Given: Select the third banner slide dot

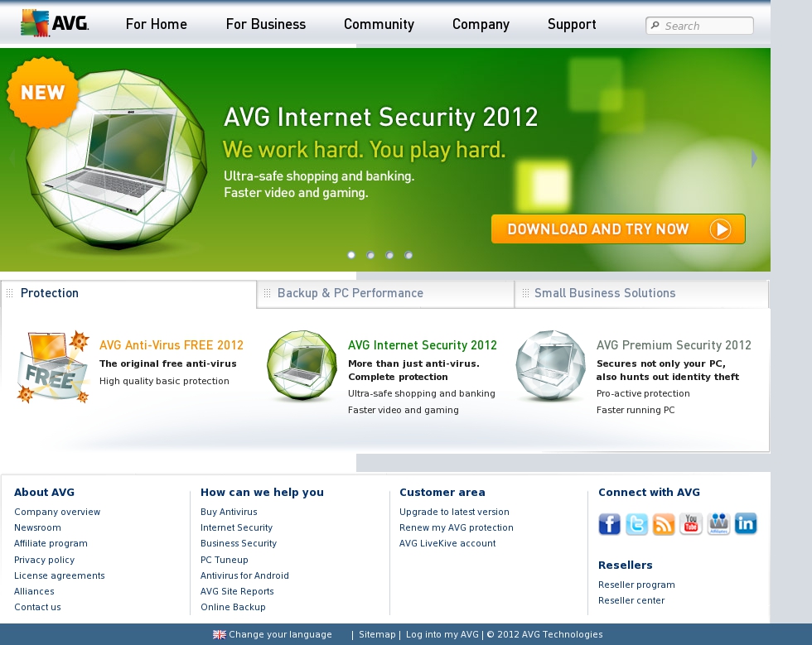Looking at the screenshot, I should point(389,255).
